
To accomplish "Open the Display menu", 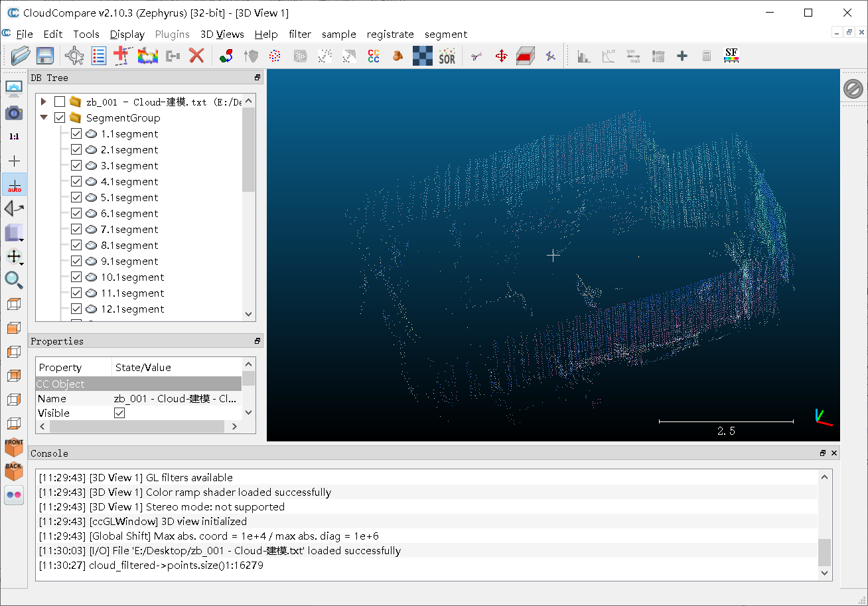I will click(127, 35).
